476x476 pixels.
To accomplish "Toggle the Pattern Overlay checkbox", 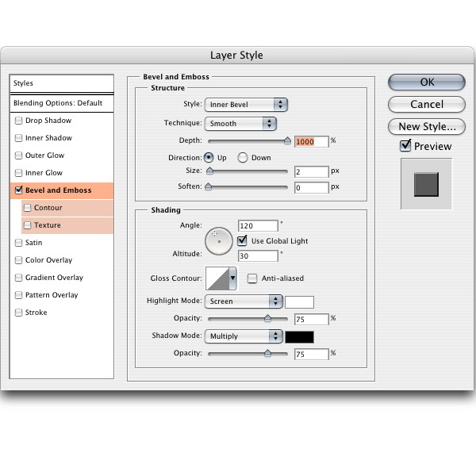I will point(18,295).
